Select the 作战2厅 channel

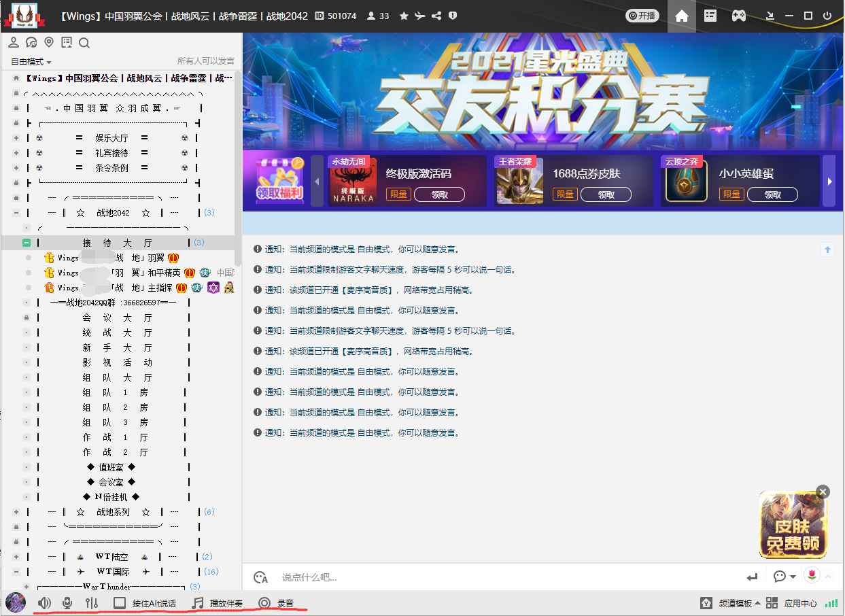116,452
